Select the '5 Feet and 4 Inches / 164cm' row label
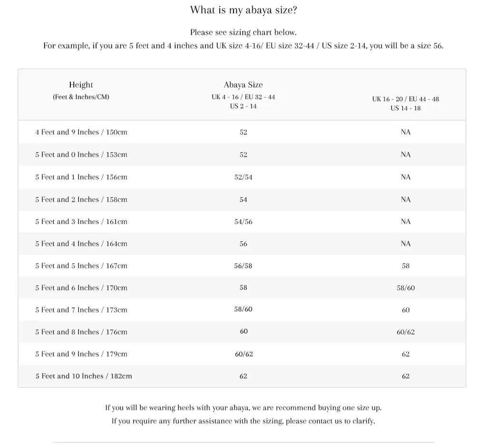Image resolution: width=487 pixels, height=448 pixels. (81, 243)
